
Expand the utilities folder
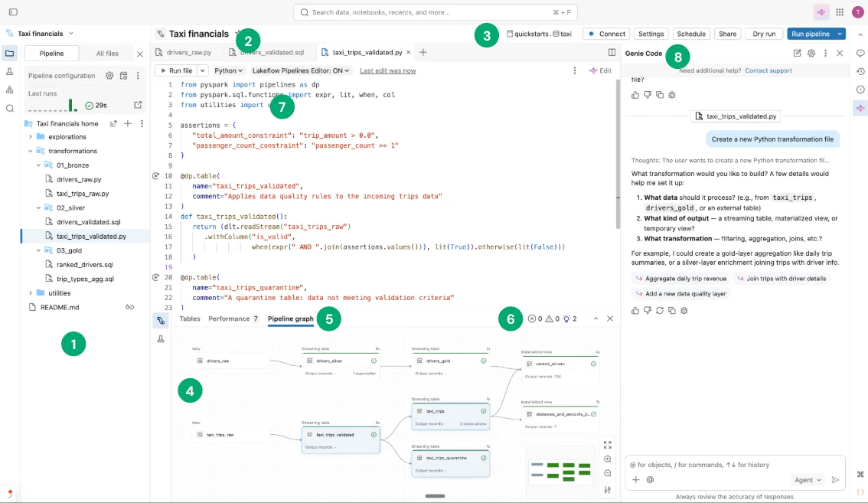click(31, 293)
